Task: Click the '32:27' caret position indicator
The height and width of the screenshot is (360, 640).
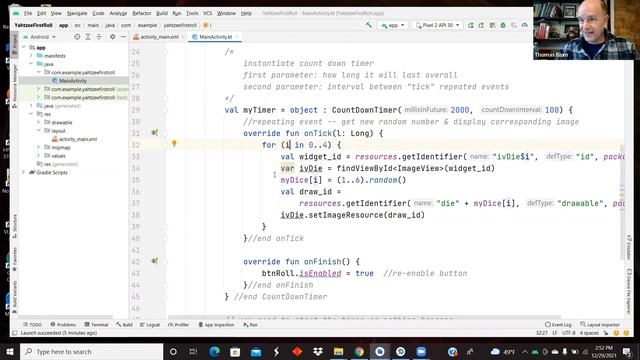Action: (542, 333)
